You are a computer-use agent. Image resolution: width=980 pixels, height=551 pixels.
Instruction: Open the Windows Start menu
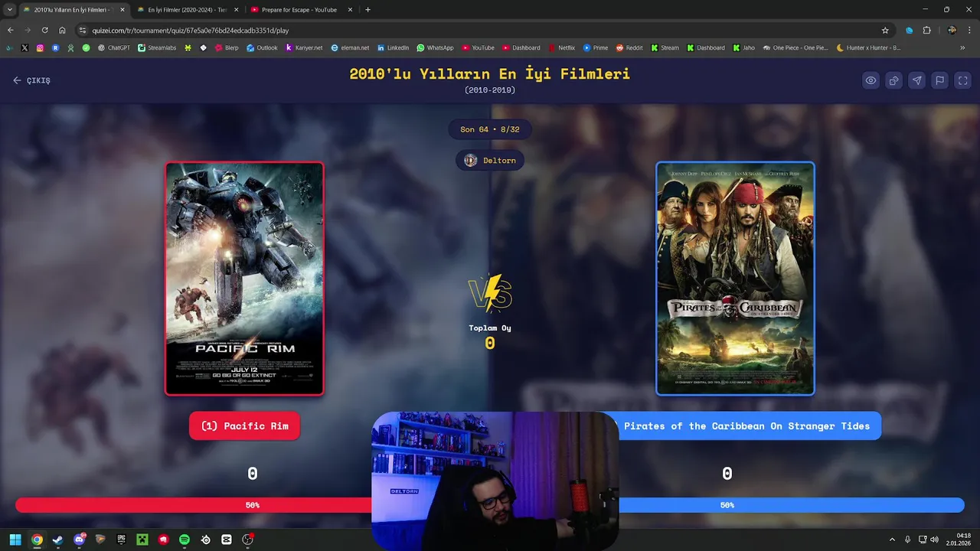(x=15, y=540)
